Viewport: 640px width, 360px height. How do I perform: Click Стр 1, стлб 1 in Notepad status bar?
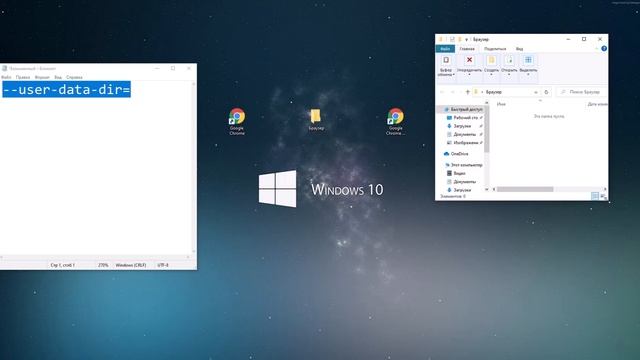(x=62, y=265)
